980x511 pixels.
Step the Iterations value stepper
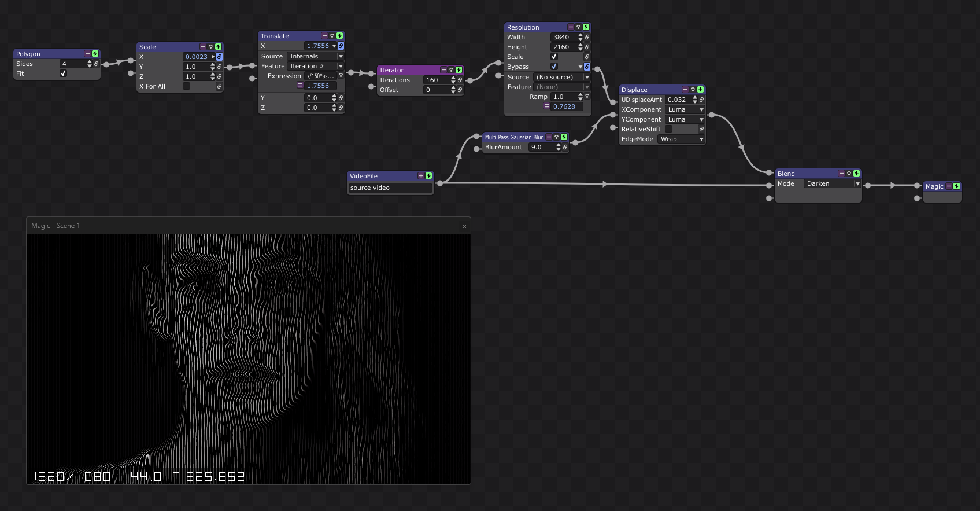click(453, 80)
